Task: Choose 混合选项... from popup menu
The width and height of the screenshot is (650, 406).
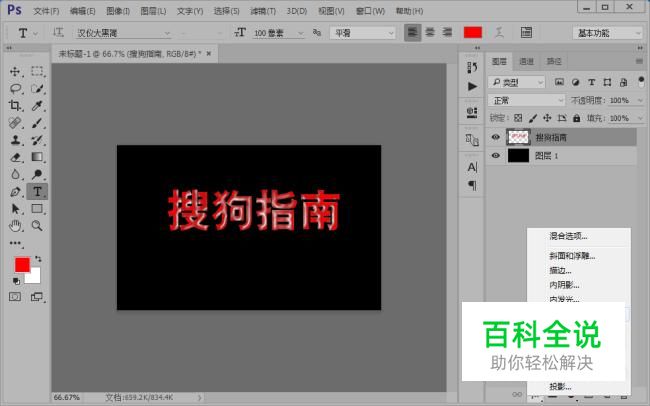Action: tap(568, 236)
